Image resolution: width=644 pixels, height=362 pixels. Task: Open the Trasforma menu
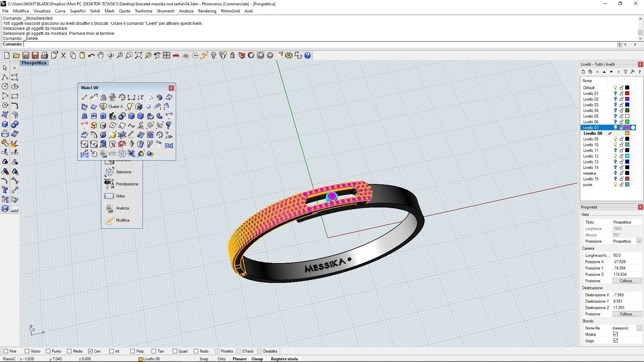pos(143,11)
